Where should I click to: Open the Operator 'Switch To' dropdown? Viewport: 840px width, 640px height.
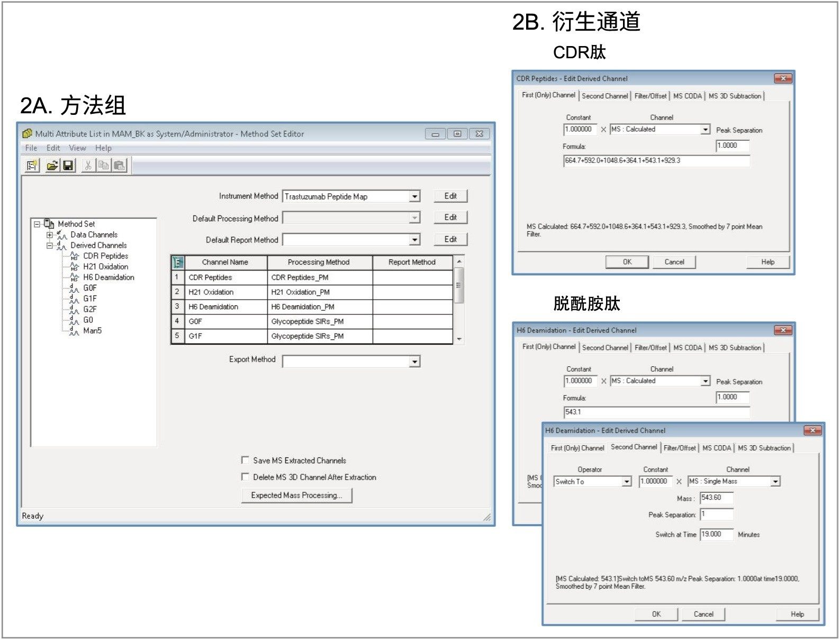(x=627, y=482)
